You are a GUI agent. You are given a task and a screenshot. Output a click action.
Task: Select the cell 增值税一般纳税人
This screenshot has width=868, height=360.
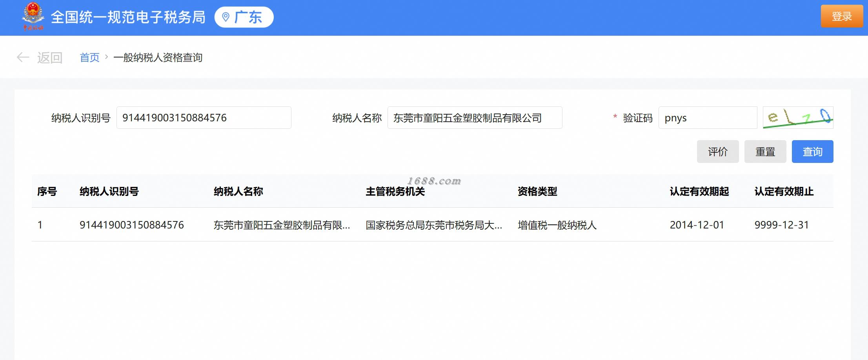(557, 225)
